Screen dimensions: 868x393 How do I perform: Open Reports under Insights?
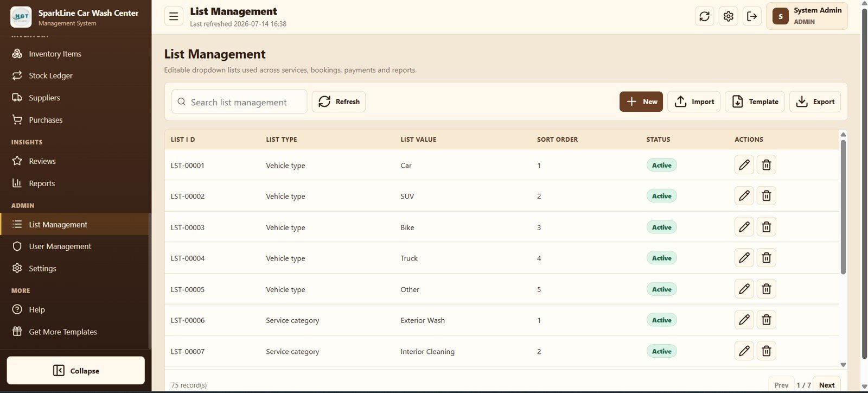(x=74, y=183)
